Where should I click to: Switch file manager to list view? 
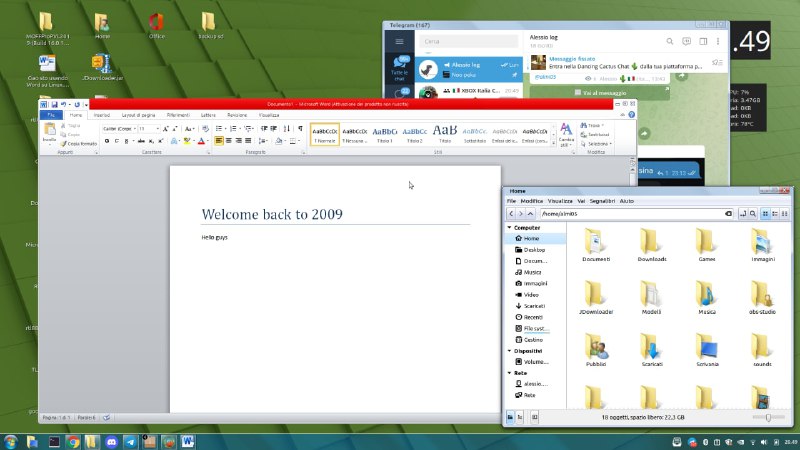pos(777,214)
